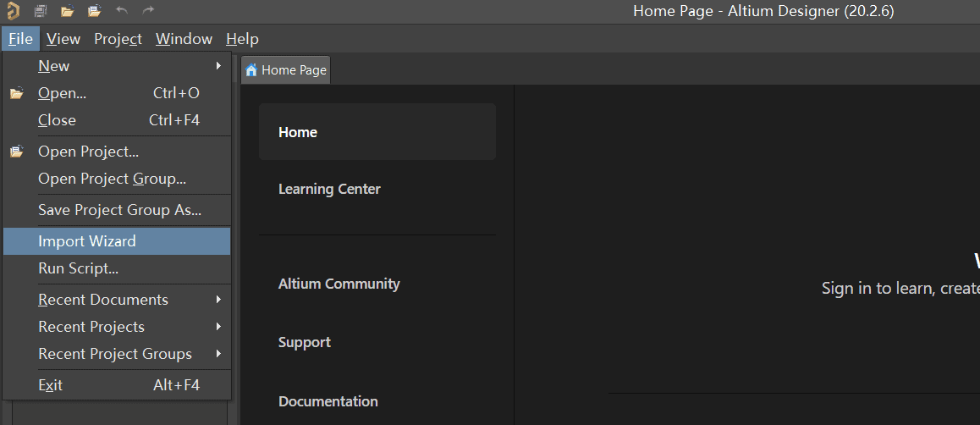Click the Altium Designer logo icon

[13, 11]
